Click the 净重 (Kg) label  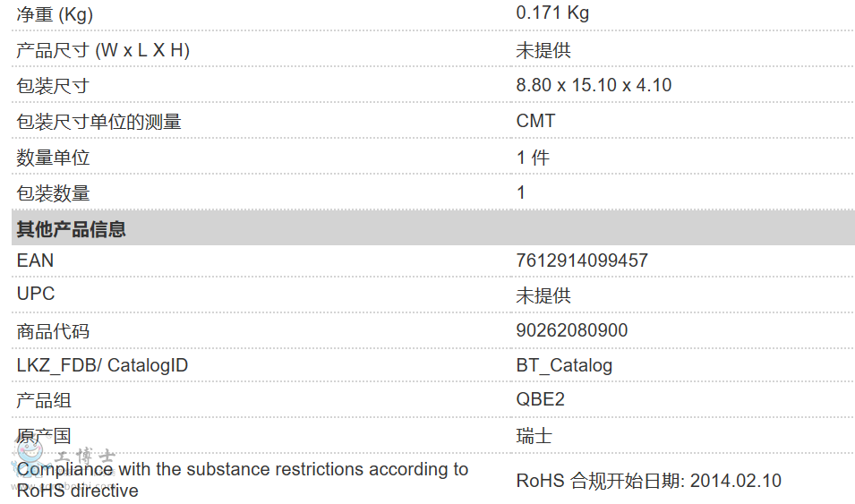pos(55,14)
